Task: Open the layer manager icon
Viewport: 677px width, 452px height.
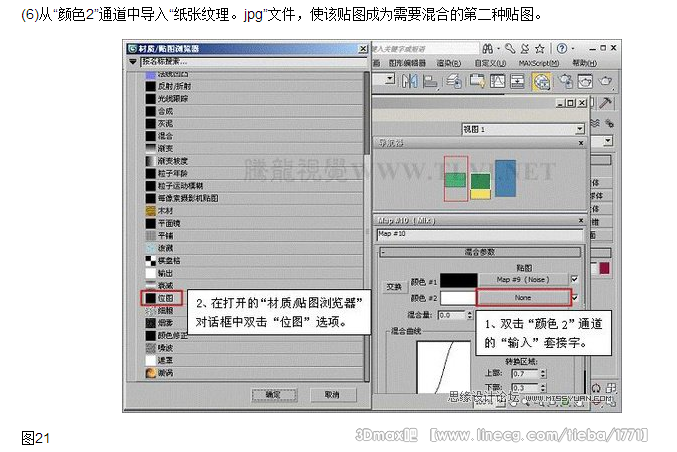Action: tap(454, 81)
